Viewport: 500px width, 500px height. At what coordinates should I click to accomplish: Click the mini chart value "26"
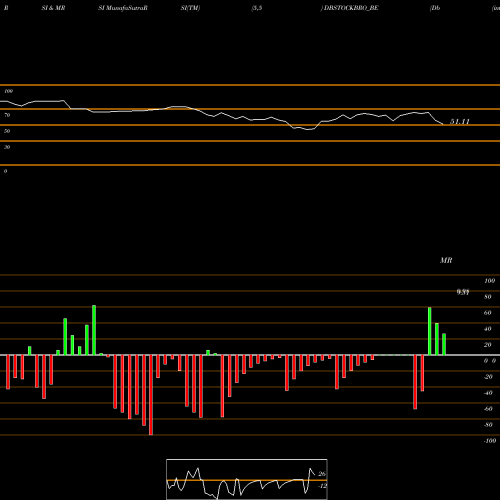322,474
